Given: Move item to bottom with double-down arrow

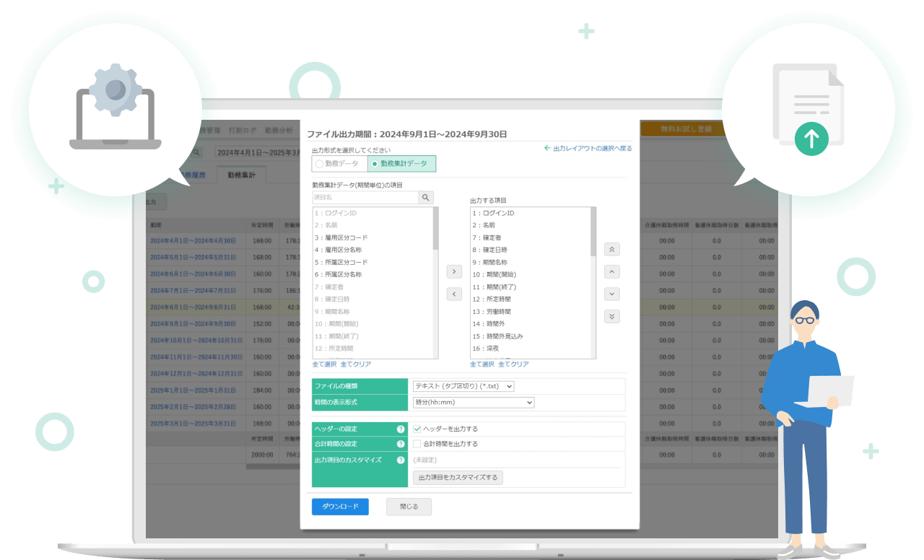Looking at the screenshot, I should [x=612, y=316].
